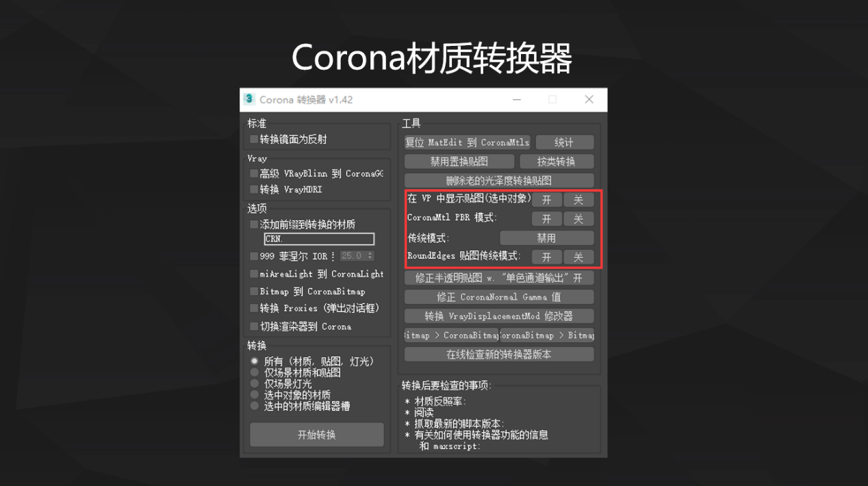Click 禁用 button for 传统模式

point(547,238)
